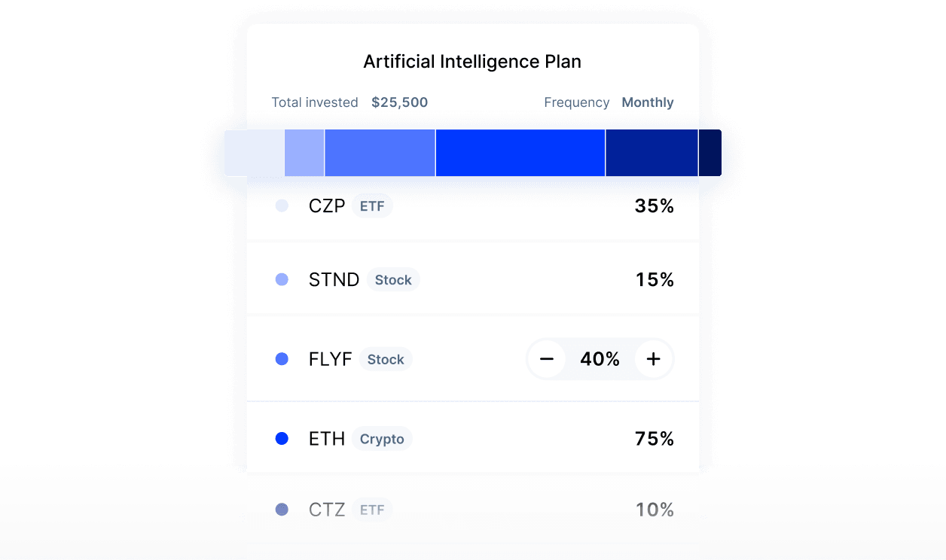The image size is (946, 560).
Task: Select the Monthly frequency value
Action: click(x=647, y=102)
